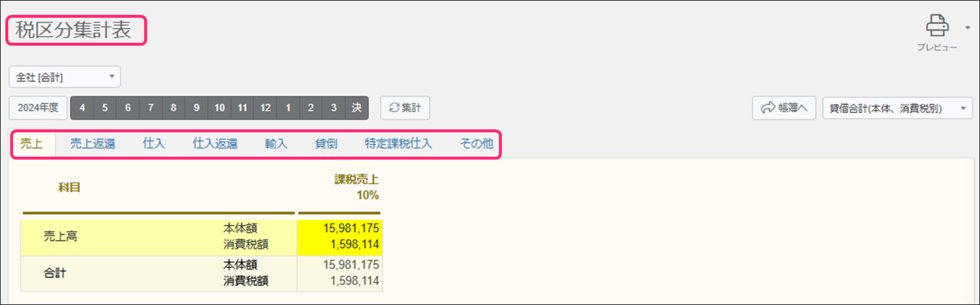Image resolution: width=980 pixels, height=305 pixels.
Task: Open the 輸入 tab
Action: pyautogui.click(x=276, y=144)
